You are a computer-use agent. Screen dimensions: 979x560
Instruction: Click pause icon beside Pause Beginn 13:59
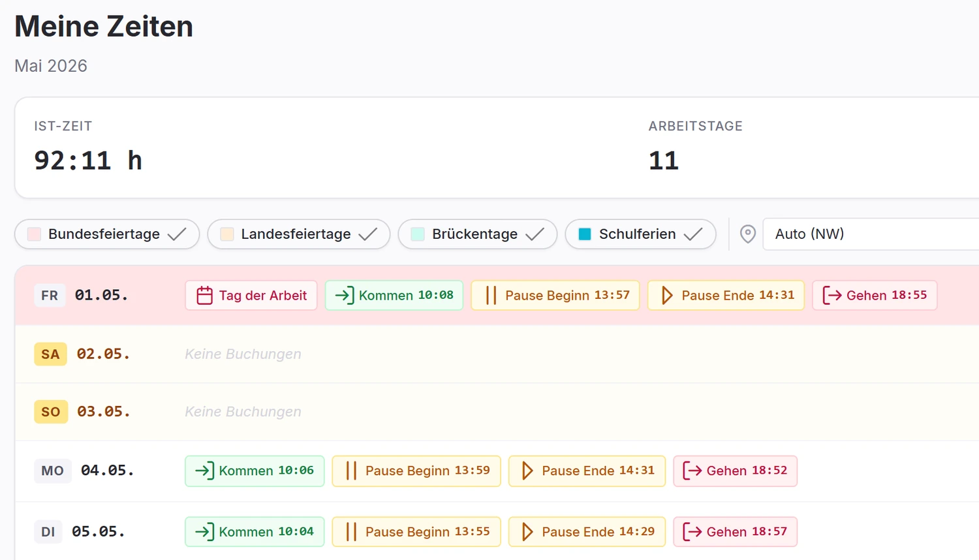tap(351, 471)
